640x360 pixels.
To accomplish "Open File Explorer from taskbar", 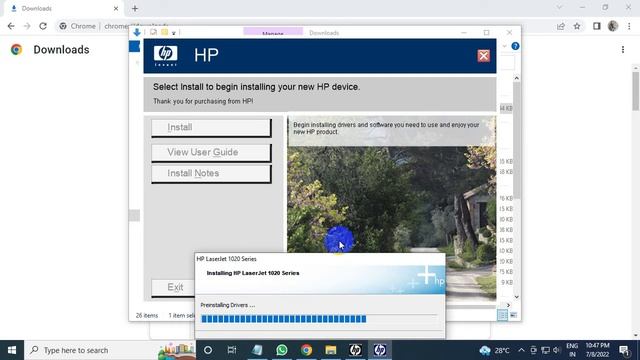I will click(x=331, y=350).
